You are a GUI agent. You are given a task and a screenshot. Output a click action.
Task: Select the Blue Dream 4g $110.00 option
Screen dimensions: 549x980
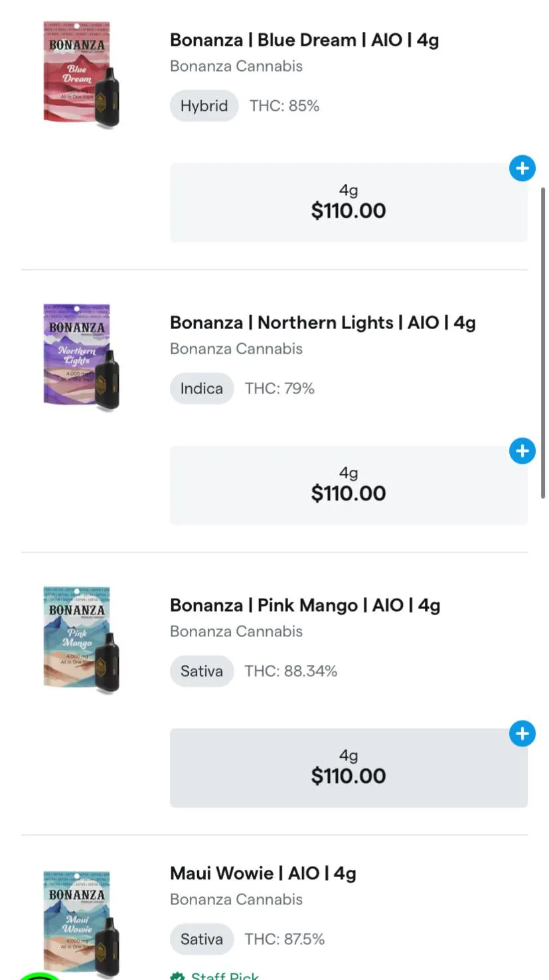tap(348, 203)
